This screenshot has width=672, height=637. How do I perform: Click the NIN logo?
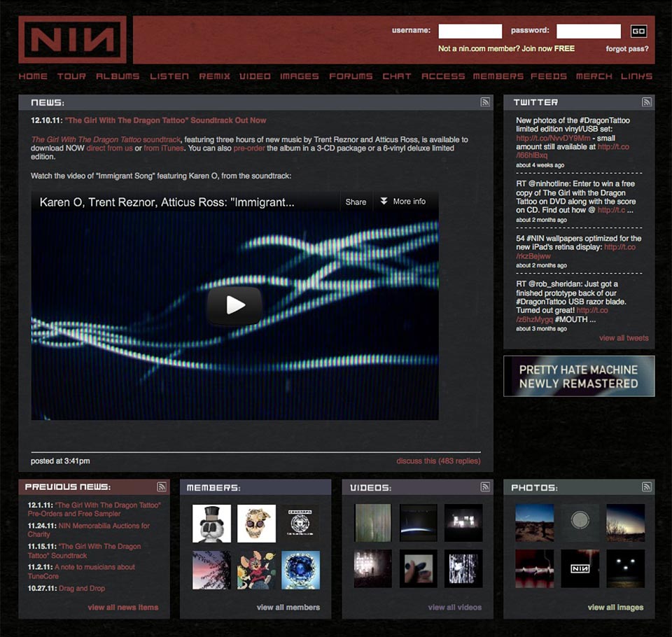pyautogui.click(x=72, y=40)
